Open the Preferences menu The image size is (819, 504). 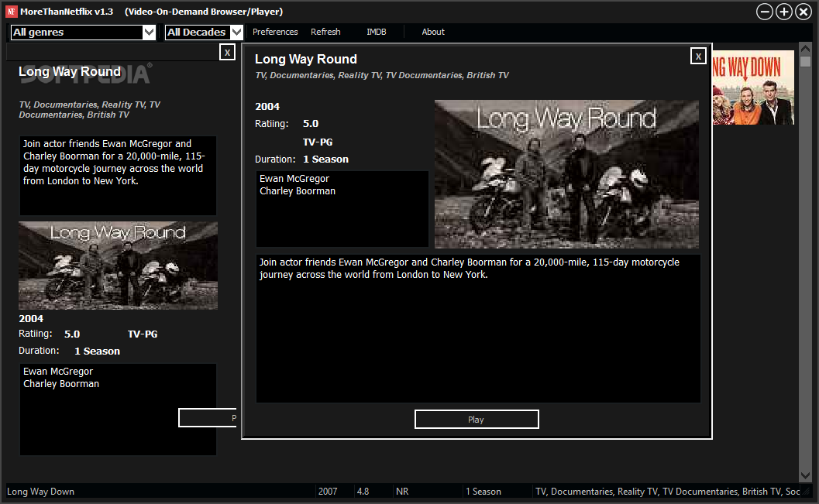click(x=275, y=32)
